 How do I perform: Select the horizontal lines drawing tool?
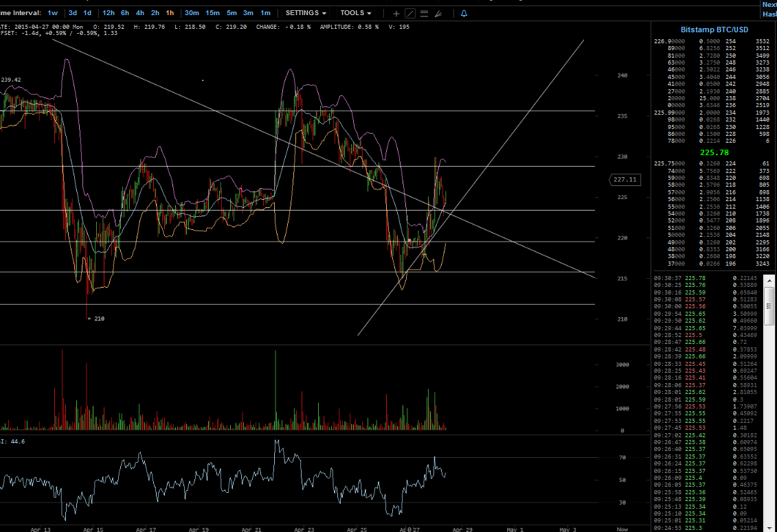424,13
